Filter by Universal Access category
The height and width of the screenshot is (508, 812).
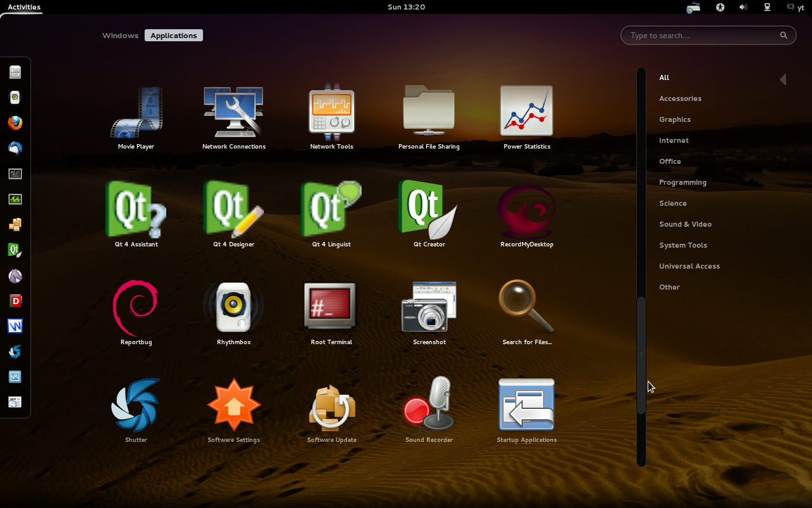[690, 266]
